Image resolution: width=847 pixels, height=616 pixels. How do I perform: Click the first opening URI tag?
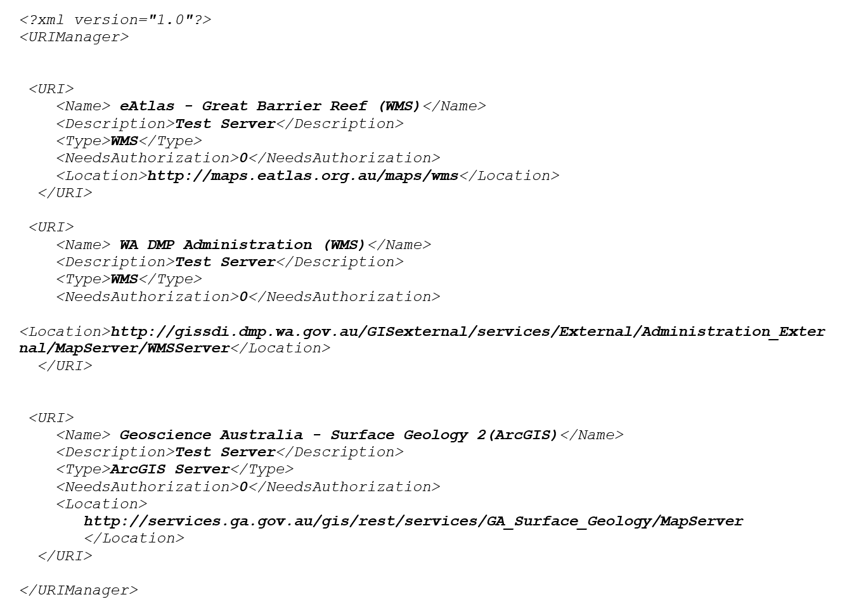click(51, 89)
